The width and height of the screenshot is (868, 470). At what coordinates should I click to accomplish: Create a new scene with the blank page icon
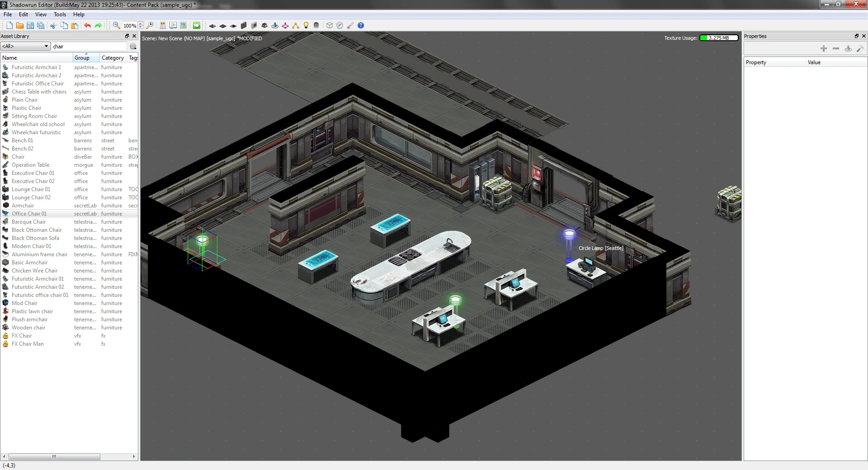9,26
